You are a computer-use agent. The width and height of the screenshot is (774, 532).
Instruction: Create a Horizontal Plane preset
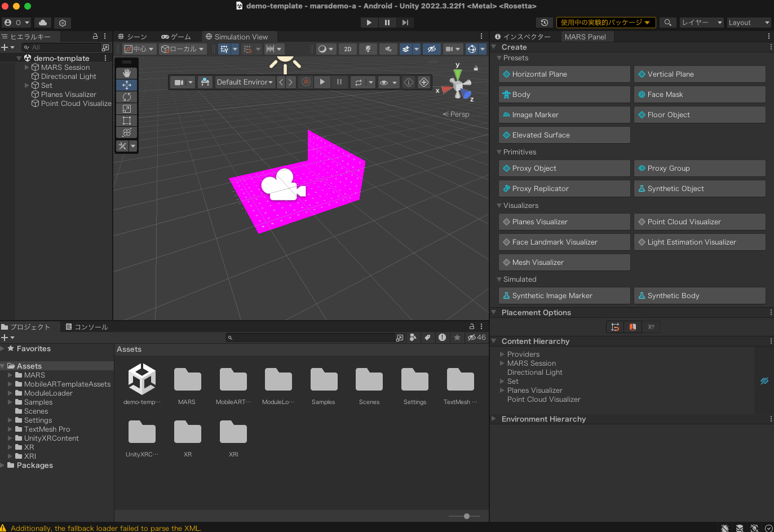click(x=564, y=74)
